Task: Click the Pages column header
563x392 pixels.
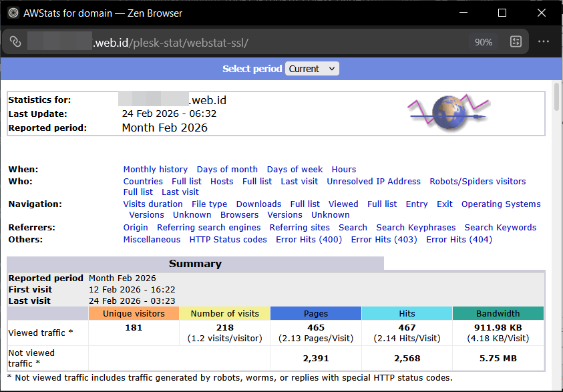Action: click(x=316, y=313)
